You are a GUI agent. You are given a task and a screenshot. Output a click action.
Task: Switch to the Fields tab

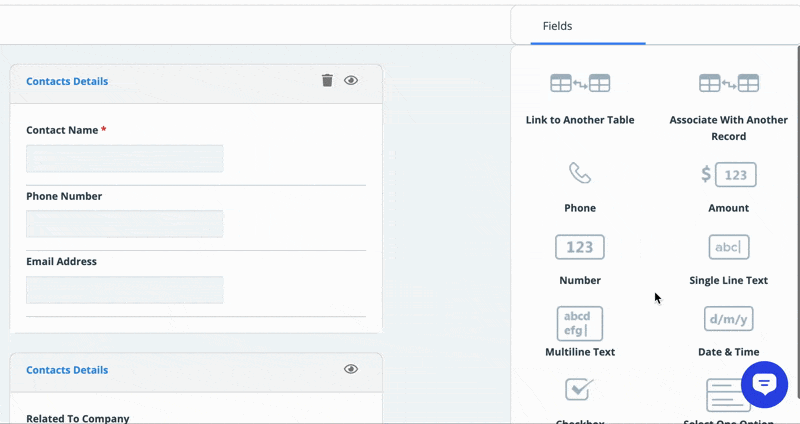[557, 26]
